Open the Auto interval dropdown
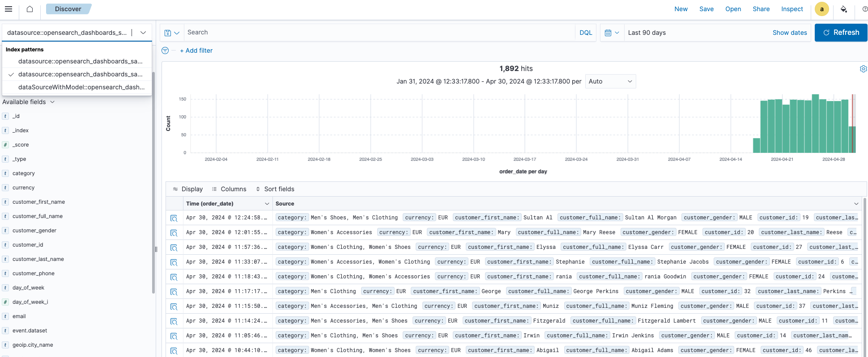 point(610,81)
